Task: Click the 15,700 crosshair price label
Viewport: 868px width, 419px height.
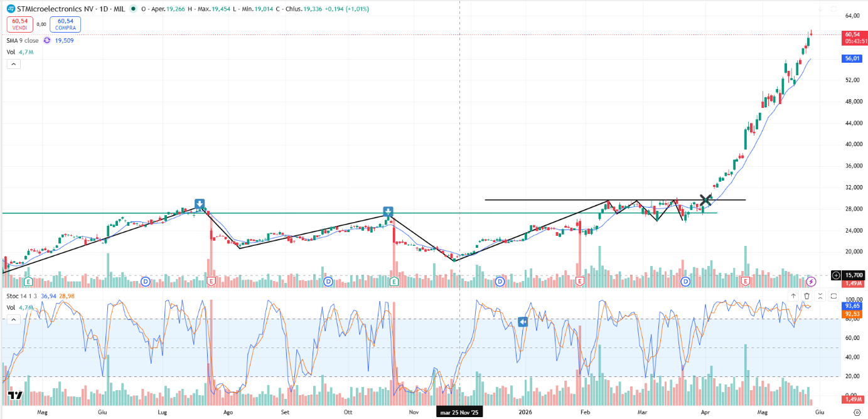Action: [853, 275]
